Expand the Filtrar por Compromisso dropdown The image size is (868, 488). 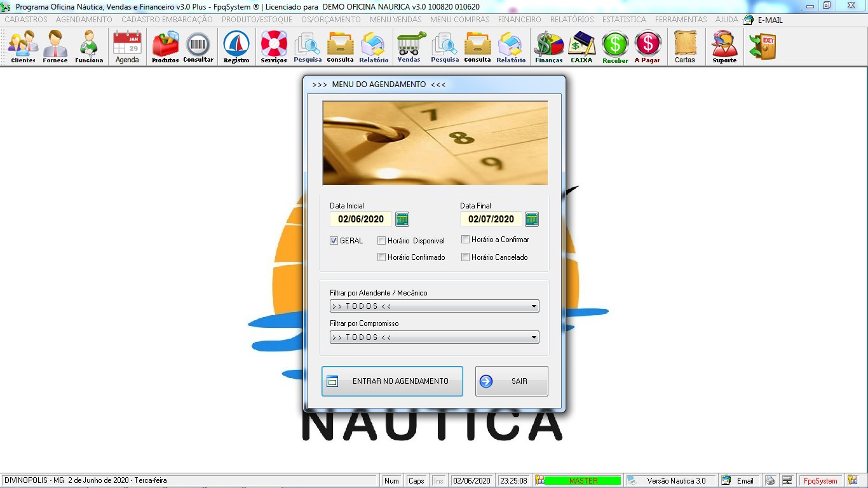[435, 337]
